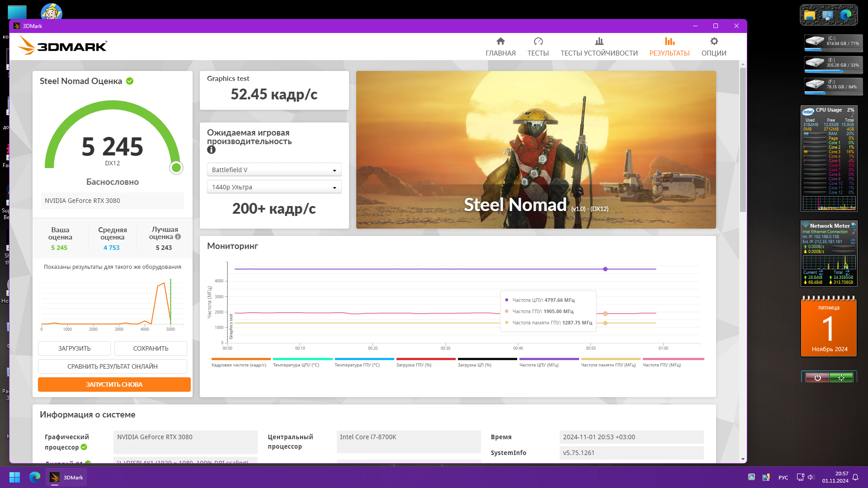Click info icon beside expected game performance
This screenshot has height=488, width=868.
(x=211, y=150)
